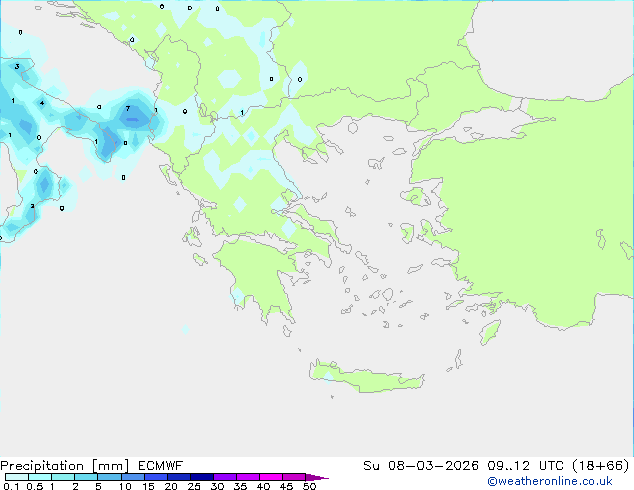Click the 0.1–0.5 mm legend color swatch
The image size is (634, 490).
click(17, 477)
